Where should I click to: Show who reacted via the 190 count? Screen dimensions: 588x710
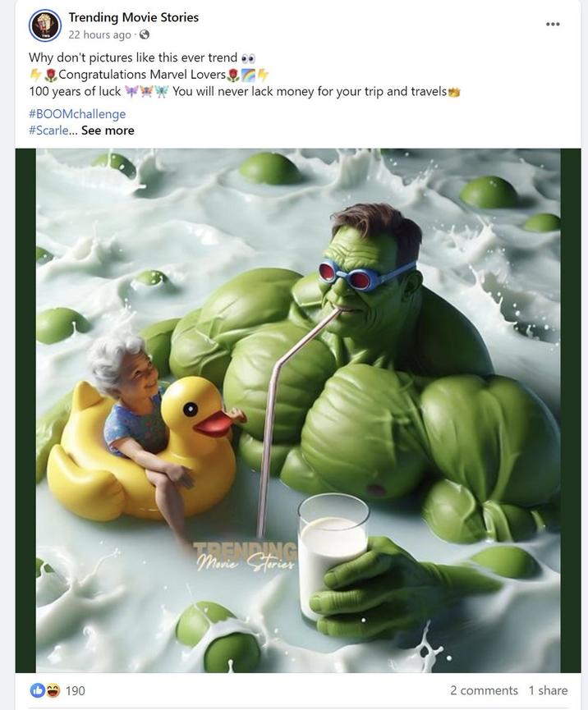click(76, 690)
